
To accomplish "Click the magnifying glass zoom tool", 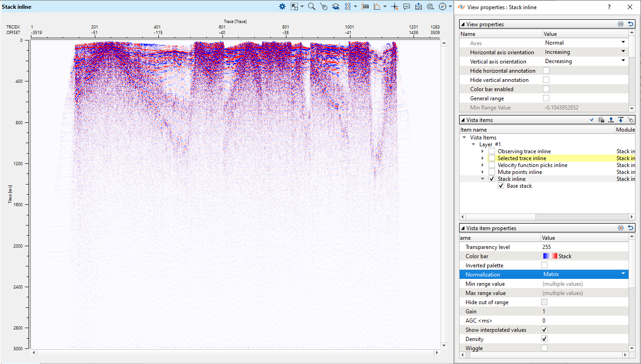I will pos(311,6).
